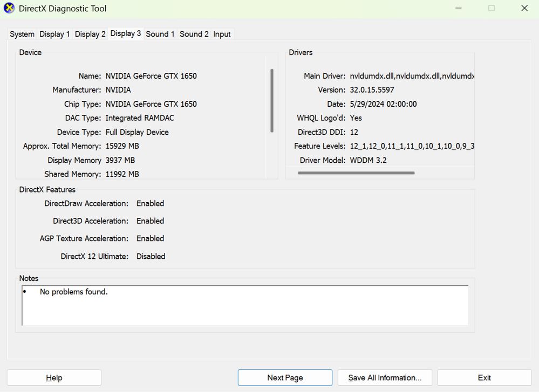Viewport: 539px width, 392px height.
Task: Click inside the Notes text box
Action: coord(245,305)
